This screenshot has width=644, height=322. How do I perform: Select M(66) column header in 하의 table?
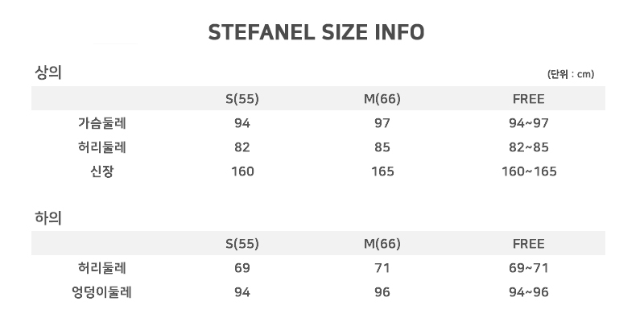[382, 244]
